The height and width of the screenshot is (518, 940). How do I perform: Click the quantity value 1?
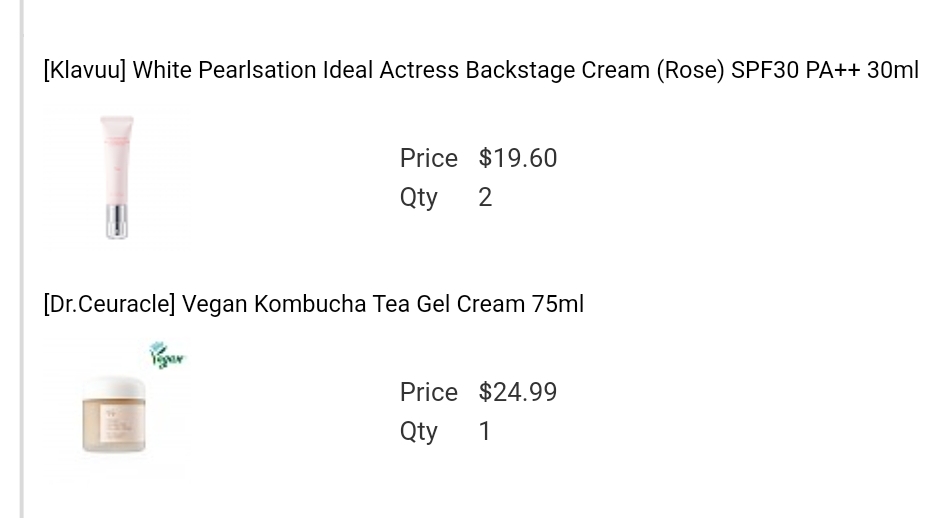485,432
